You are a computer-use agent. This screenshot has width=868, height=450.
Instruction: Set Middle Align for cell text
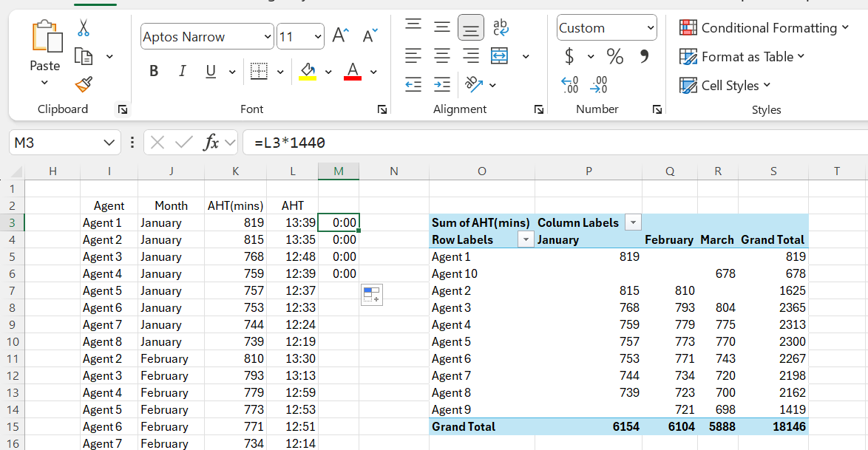click(441, 26)
